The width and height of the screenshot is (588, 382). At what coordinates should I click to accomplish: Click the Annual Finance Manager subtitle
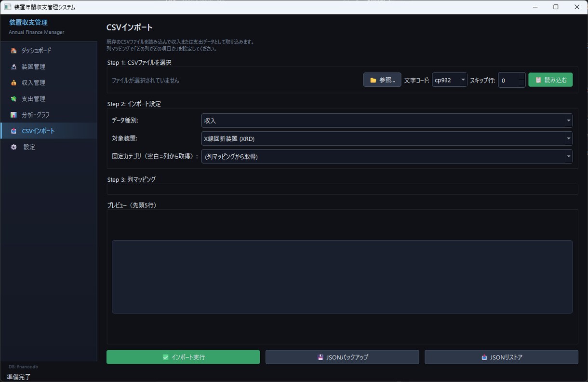[x=36, y=32]
